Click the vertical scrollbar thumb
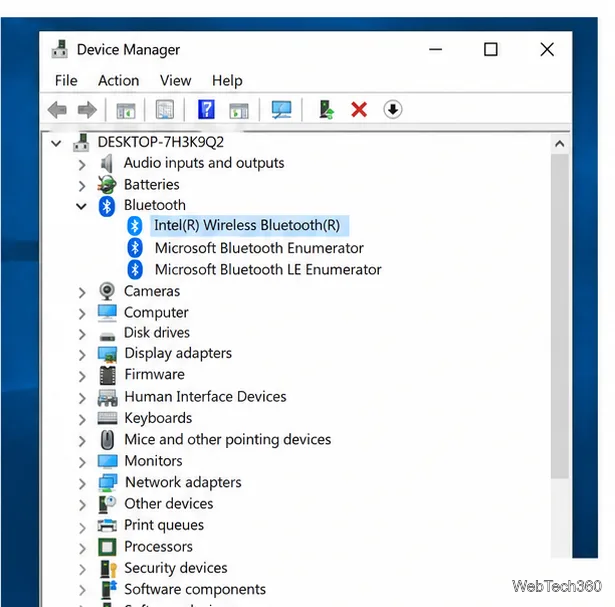Screen dimensions: 615x607 [560, 316]
